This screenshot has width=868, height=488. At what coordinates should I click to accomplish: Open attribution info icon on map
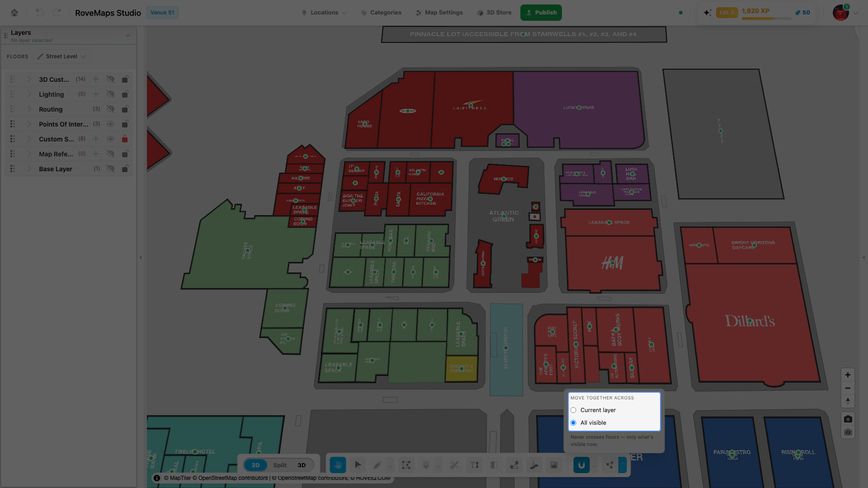(157, 478)
